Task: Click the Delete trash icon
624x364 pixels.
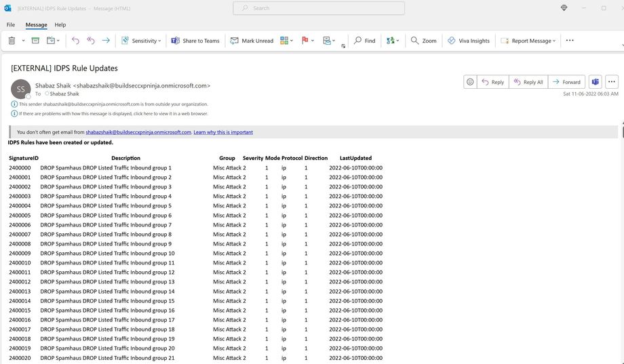Action: tap(12, 41)
